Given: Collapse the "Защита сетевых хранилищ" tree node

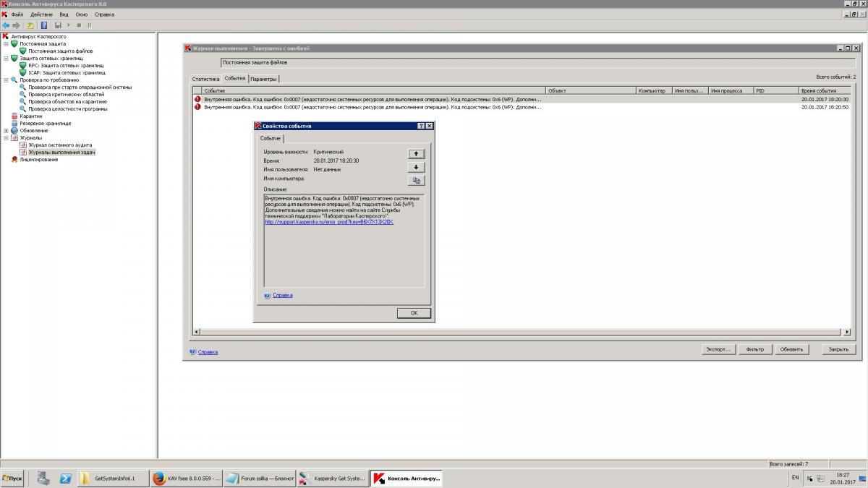Looking at the screenshot, I should (6, 58).
